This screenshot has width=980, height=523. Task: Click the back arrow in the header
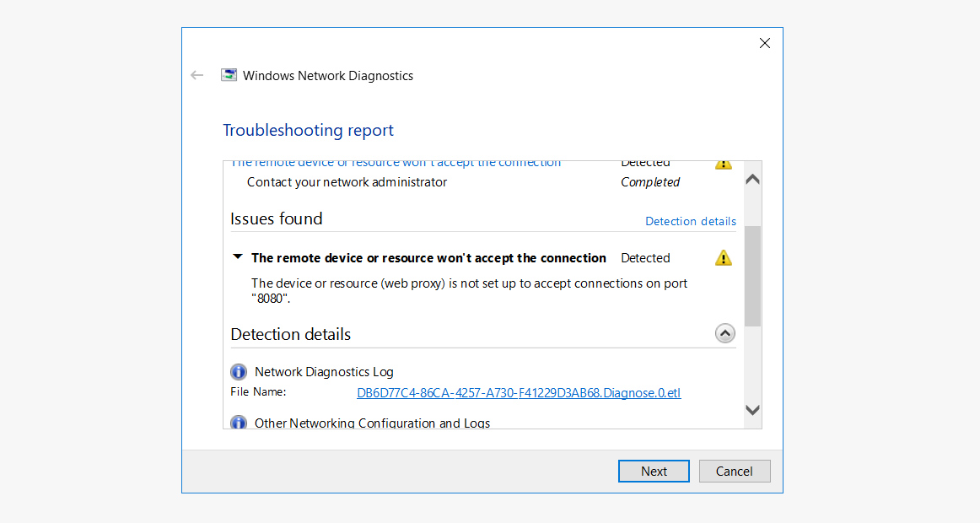pos(197,75)
